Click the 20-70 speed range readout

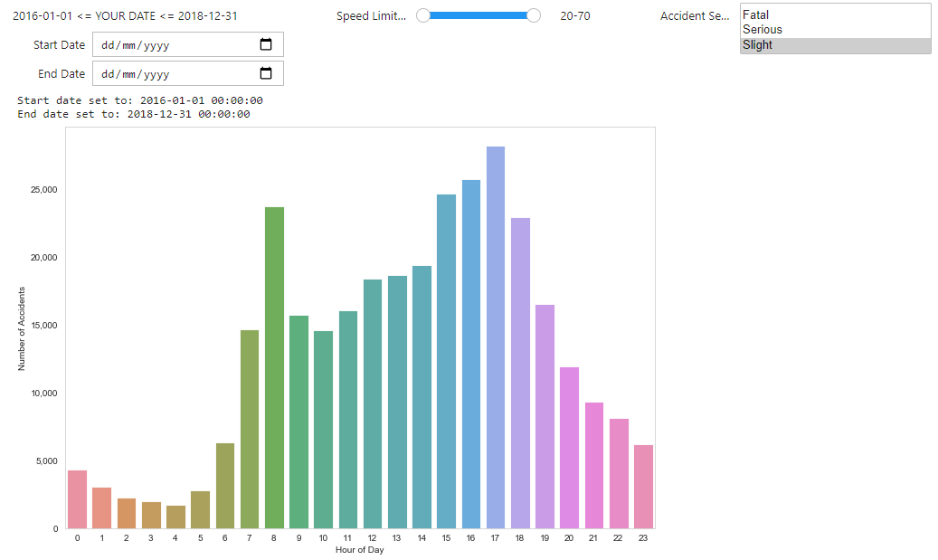pyautogui.click(x=575, y=16)
